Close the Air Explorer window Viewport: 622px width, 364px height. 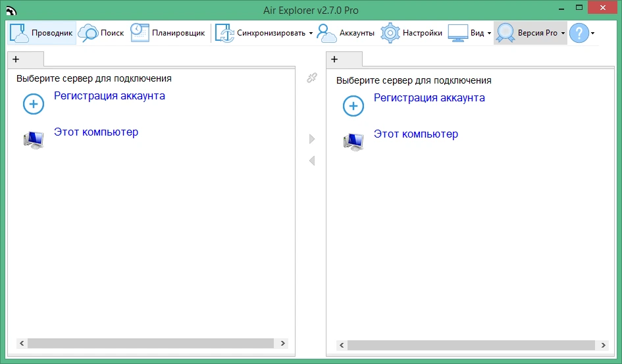(602, 8)
